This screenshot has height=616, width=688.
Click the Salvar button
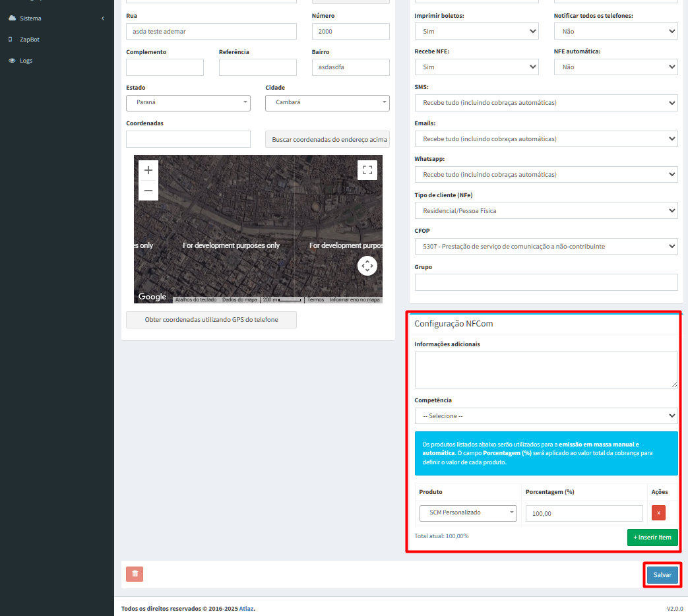pos(662,575)
